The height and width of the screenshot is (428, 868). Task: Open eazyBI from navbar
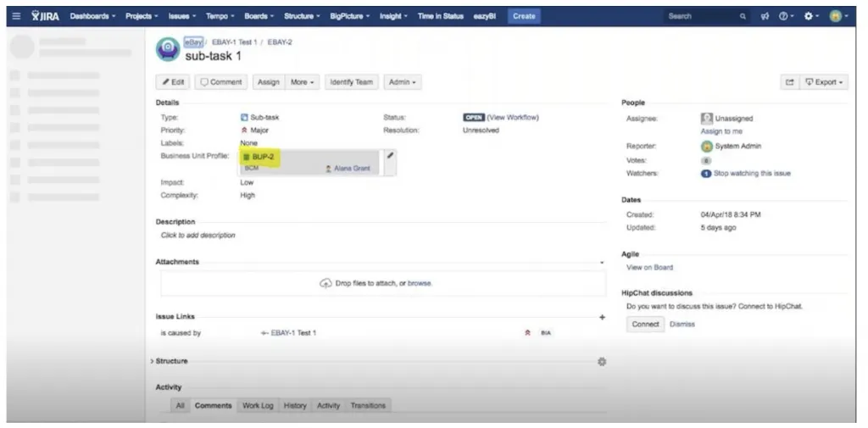484,16
